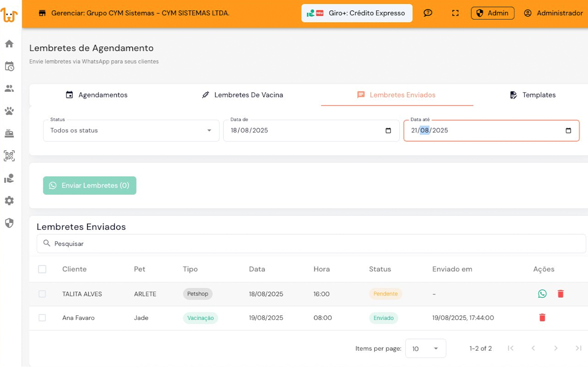Delete the Ana Favaro reminder with trash icon
588x367 pixels.
pos(542,318)
